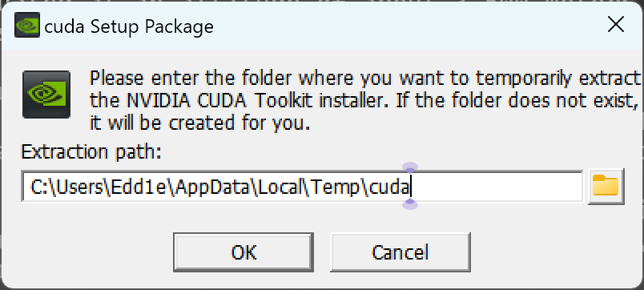This screenshot has width=644, height=290.
Task: Click the blank area of the path field
Action: pos(497,187)
